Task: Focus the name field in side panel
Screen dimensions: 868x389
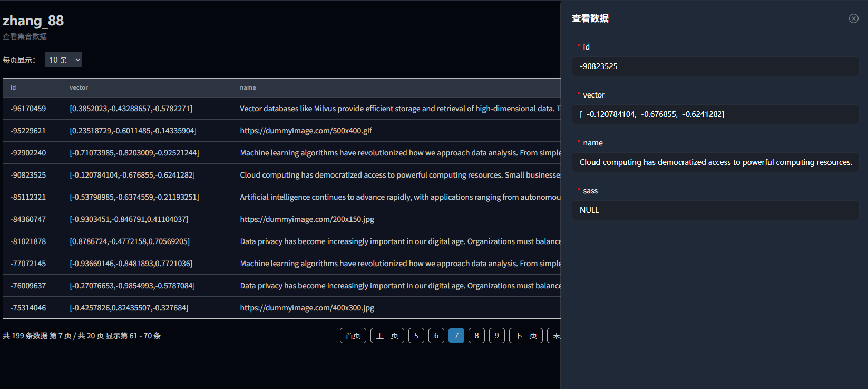Action: pyautogui.click(x=715, y=162)
